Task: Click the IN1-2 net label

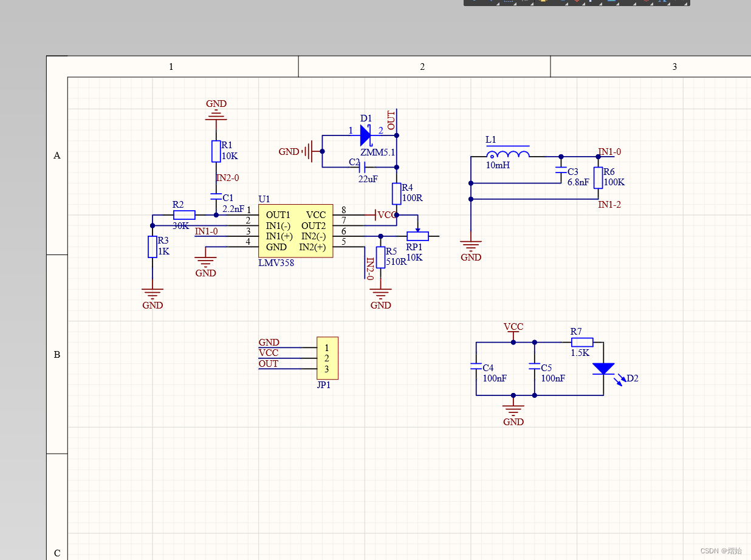Action: pyautogui.click(x=609, y=205)
